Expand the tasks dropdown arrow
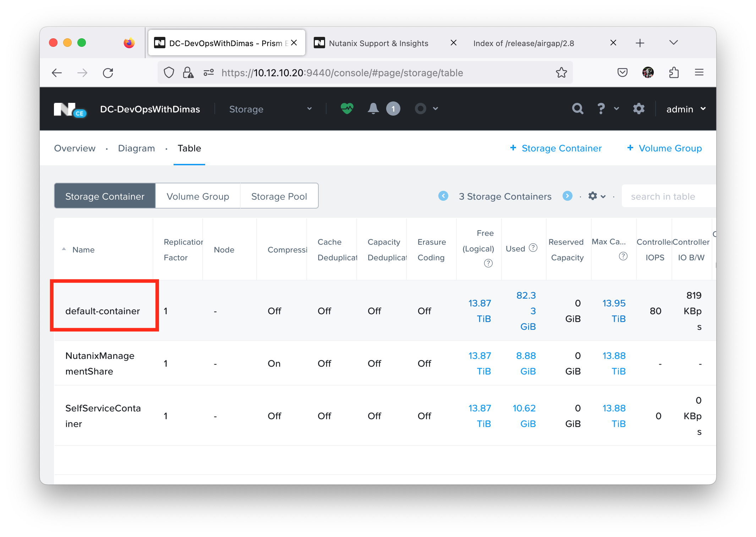This screenshot has width=756, height=537. click(x=435, y=109)
